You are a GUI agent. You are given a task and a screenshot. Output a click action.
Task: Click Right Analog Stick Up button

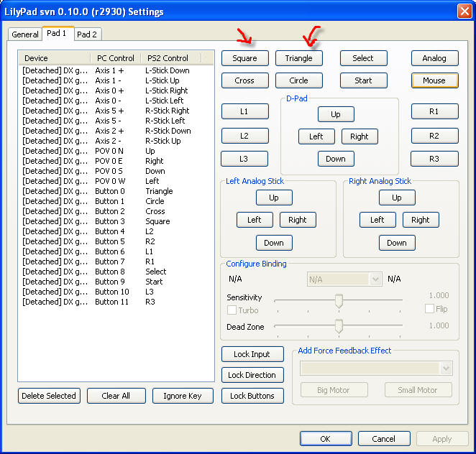pos(397,198)
